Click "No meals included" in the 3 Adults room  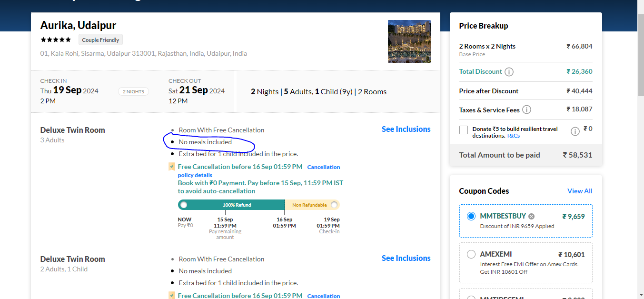click(x=205, y=142)
